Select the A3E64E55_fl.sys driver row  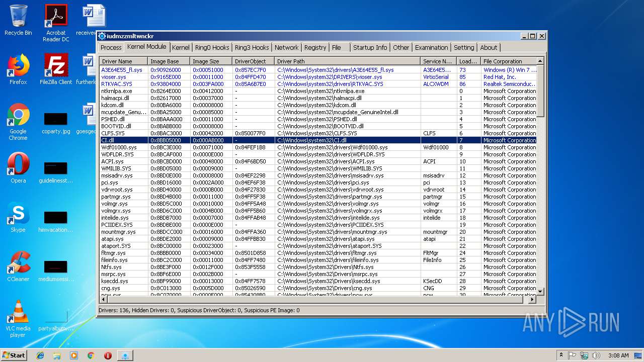pyautogui.click(x=318, y=70)
